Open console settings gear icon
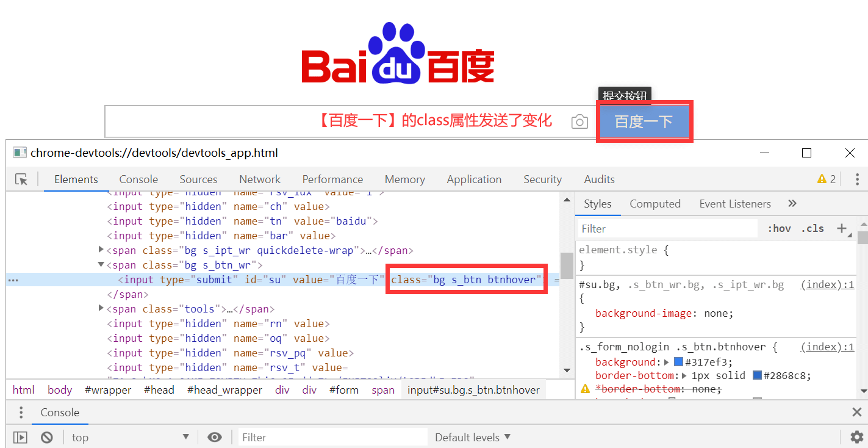868x448 pixels. (856, 437)
